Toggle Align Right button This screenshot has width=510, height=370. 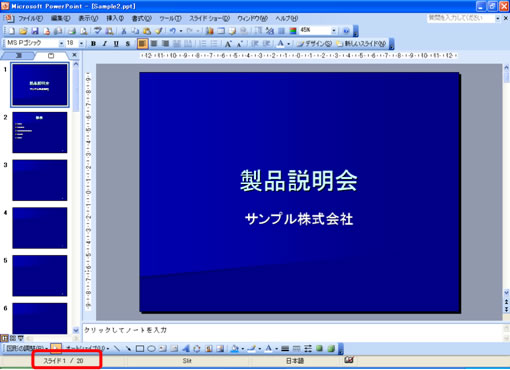(x=165, y=44)
